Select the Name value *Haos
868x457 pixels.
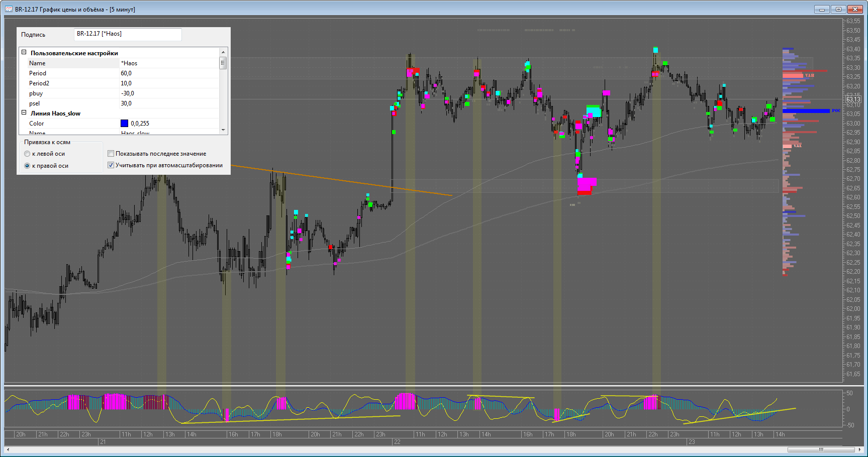click(x=169, y=63)
